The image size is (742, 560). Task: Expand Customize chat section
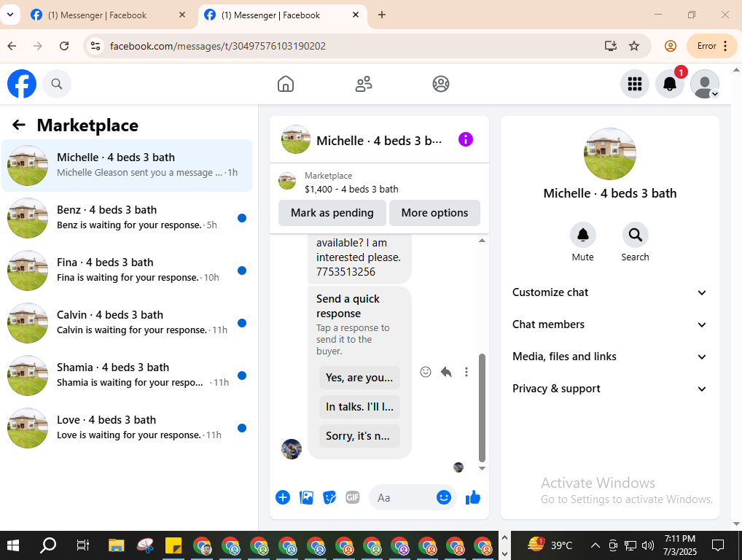(609, 292)
